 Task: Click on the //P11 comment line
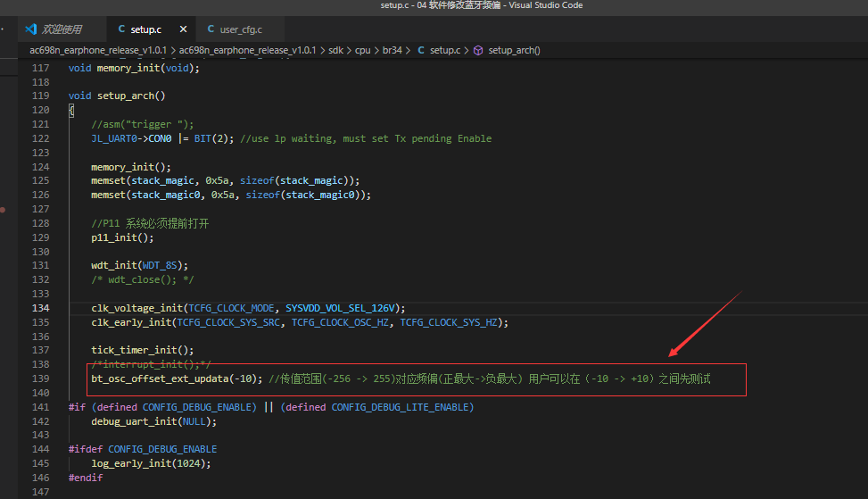pos(150,223)
